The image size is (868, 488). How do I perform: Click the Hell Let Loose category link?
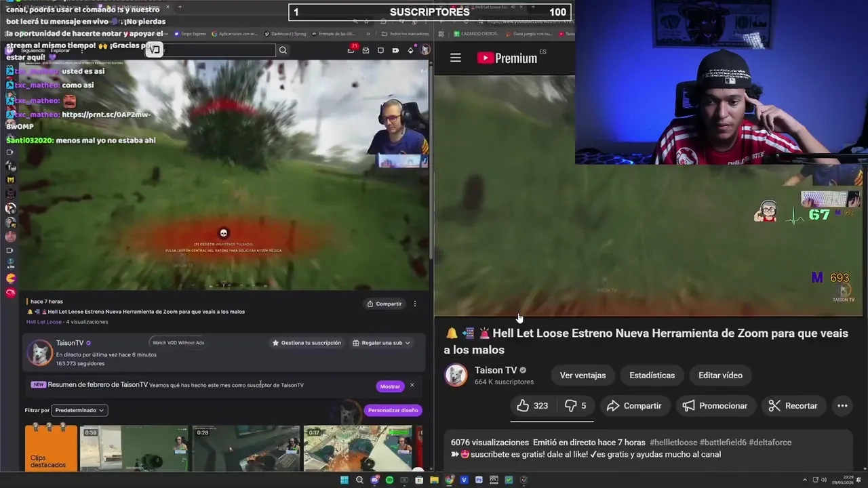pos(44,322)
